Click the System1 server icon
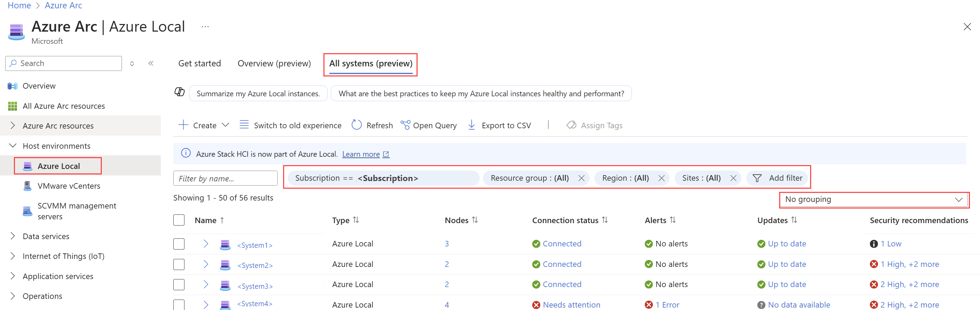Screen dimensions: 980x310 pyautogui.click(x=225, y=244)
